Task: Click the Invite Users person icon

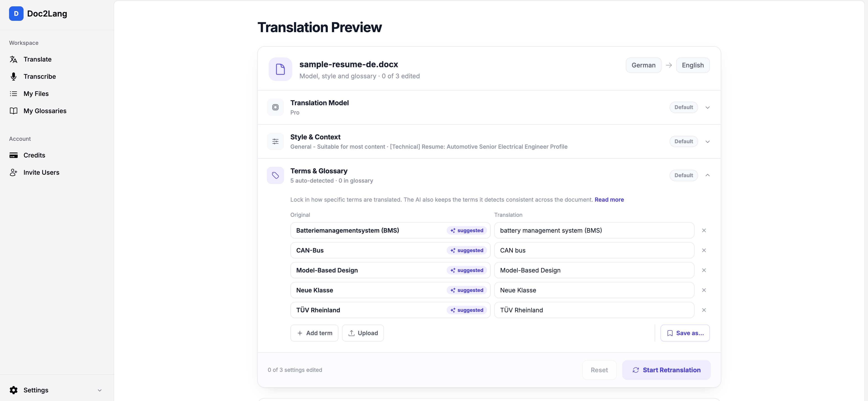Action: (14, 172)
